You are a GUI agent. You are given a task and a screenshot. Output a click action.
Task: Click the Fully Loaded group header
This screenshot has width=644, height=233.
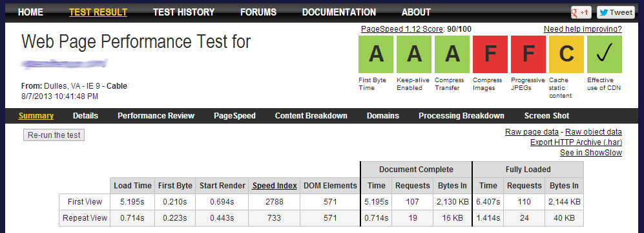(x=528, y=170)
